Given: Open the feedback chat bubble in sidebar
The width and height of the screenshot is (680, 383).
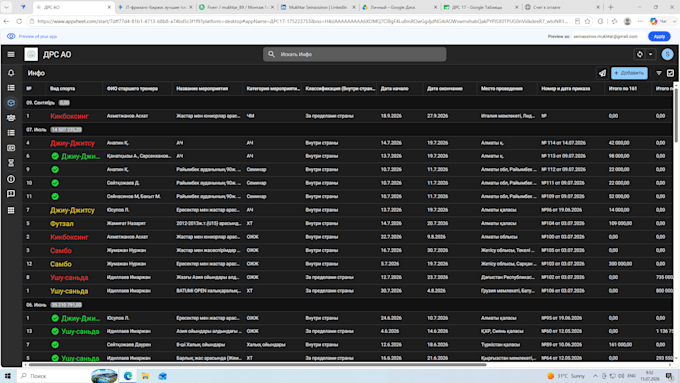Looking at the screenshot, I should pos(11,194).
